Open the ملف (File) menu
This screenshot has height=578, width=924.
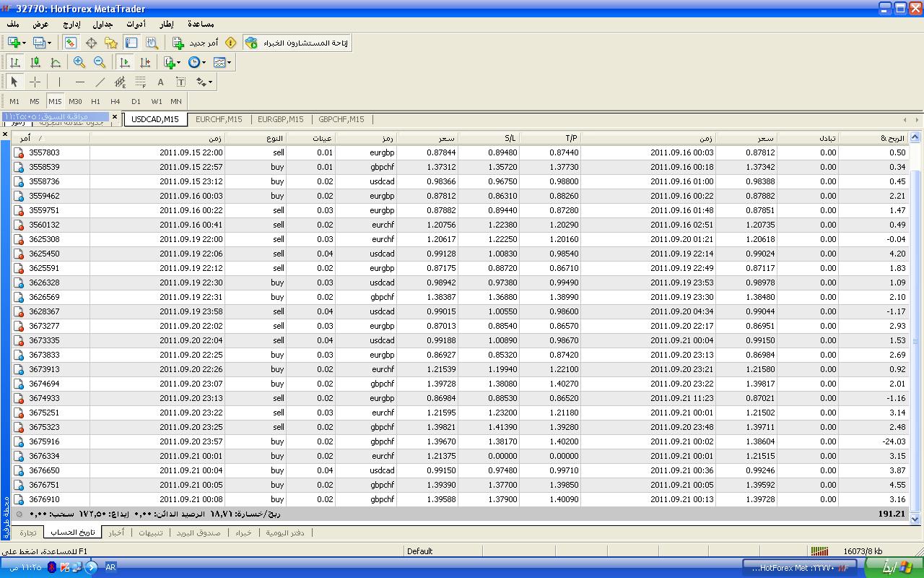(13, 24)
